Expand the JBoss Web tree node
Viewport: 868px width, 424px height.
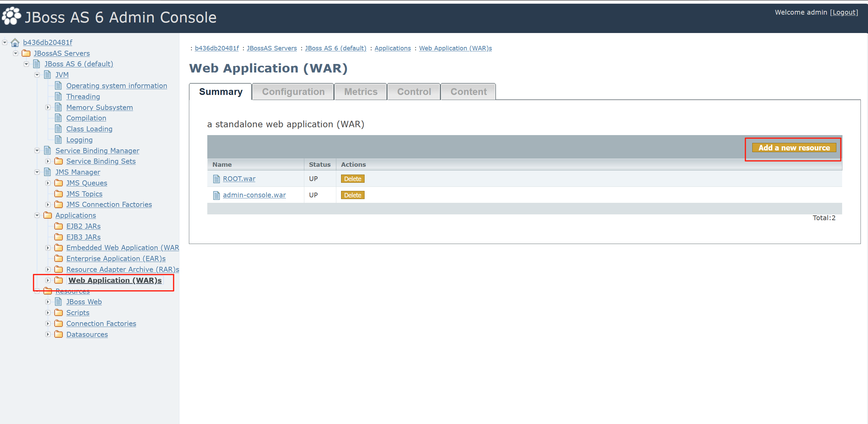click(48, 302)
